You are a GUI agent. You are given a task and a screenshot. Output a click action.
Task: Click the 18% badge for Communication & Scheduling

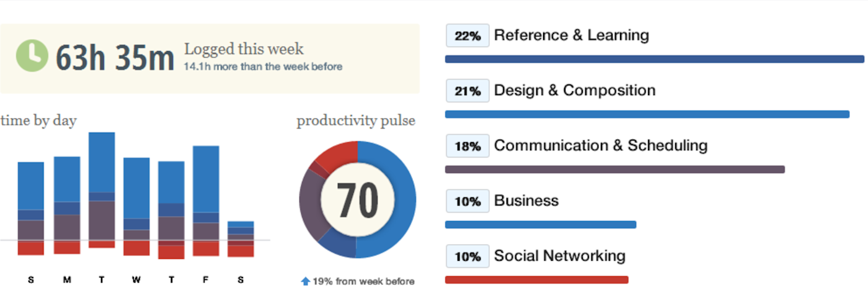[x=467, y=147]
